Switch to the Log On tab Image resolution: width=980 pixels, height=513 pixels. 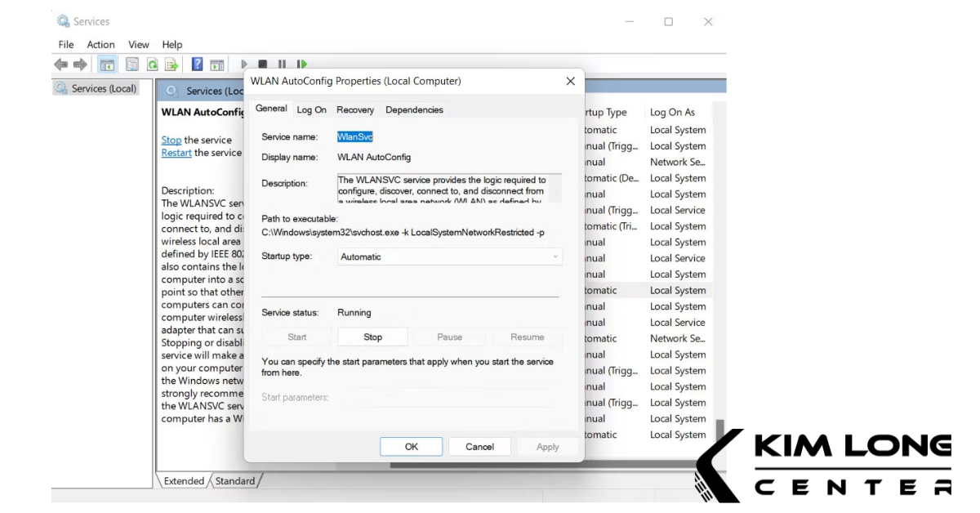311,109
